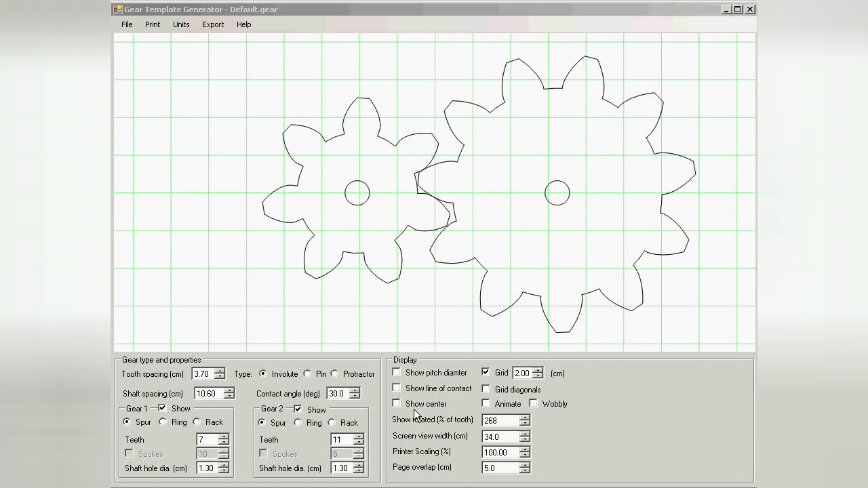Enable Grid diagonals checkbox

point(486,389)
